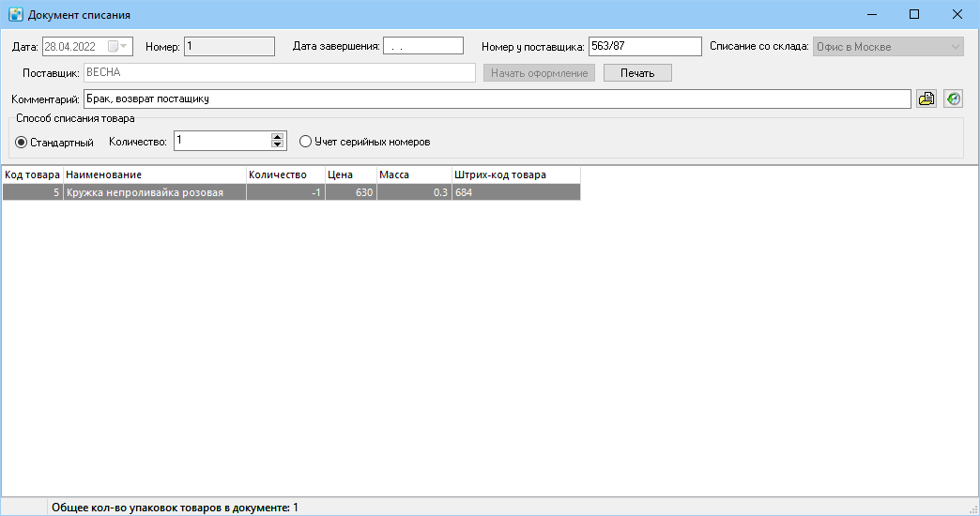980x516 pixels.
Task: Click the Печать button
Action: (x=637, y=73)
